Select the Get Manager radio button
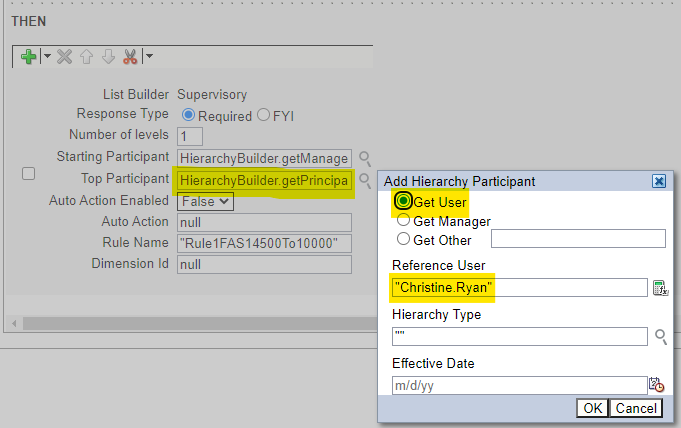The height and width of the screenshot is (428, 681). tap(404, 221)
